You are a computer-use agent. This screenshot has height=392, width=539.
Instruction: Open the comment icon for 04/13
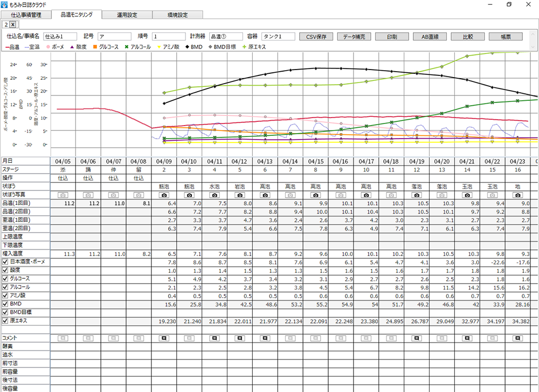(265, 339)
